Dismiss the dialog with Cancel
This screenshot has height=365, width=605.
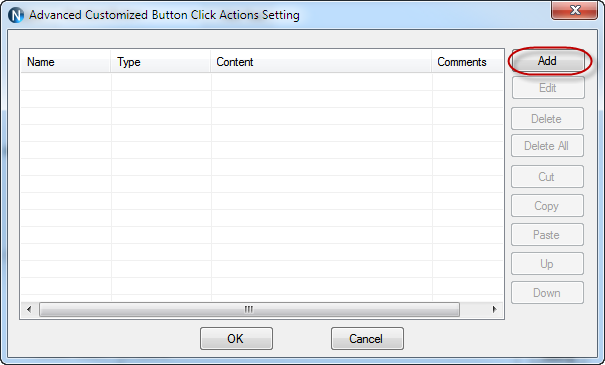tap(367, 338)
